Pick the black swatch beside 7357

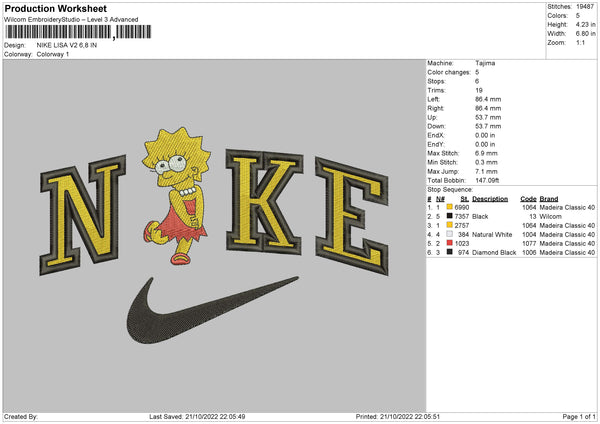pos(450,216)
